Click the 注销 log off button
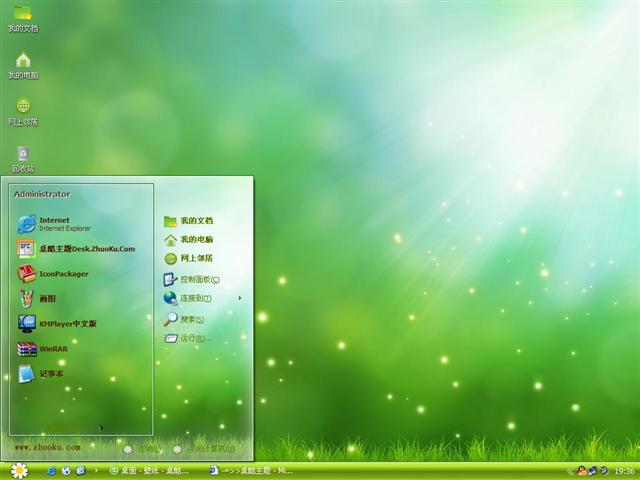This screenshot has height=480, width=640. [141, 449]
